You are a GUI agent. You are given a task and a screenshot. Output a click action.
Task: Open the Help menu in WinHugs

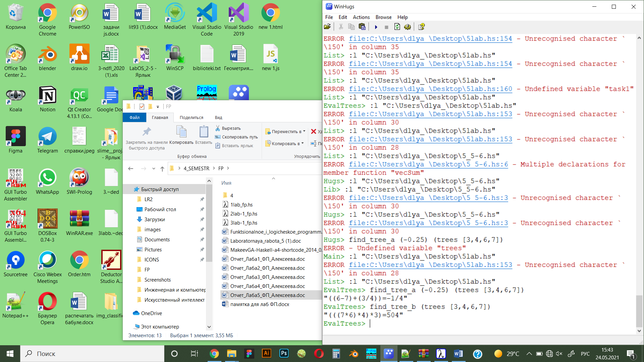(402, 17)
